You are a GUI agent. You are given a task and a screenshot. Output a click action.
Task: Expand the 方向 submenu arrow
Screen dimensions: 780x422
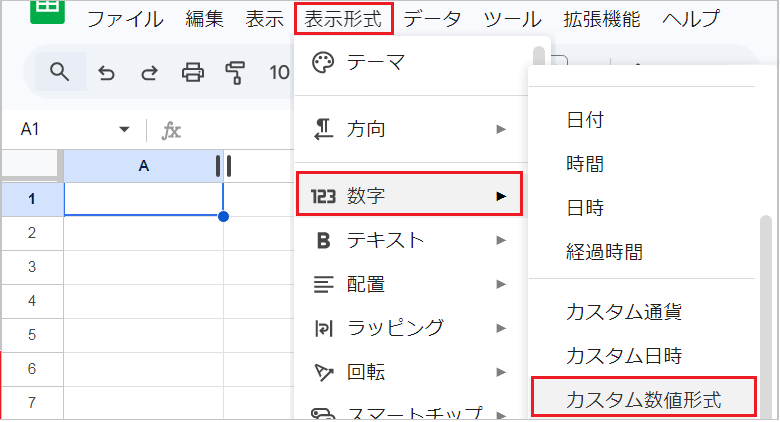coord(501,129)
